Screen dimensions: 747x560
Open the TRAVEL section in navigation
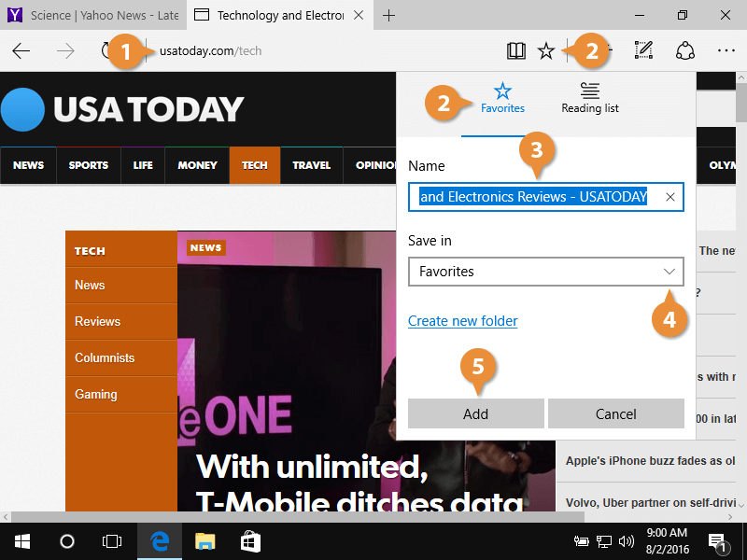coord(311,165)
